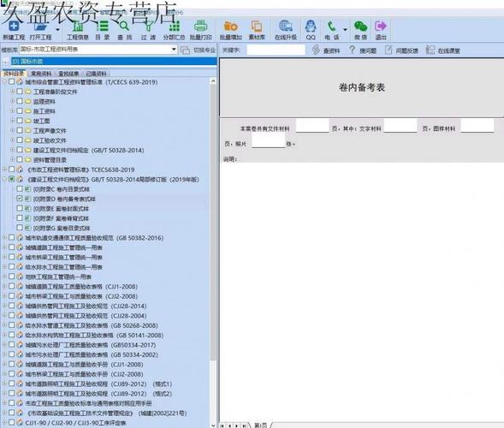Click the 新建工程 new project icon
Image resolution: width=504 pixels, height=428 pixels.
[14, 27]
